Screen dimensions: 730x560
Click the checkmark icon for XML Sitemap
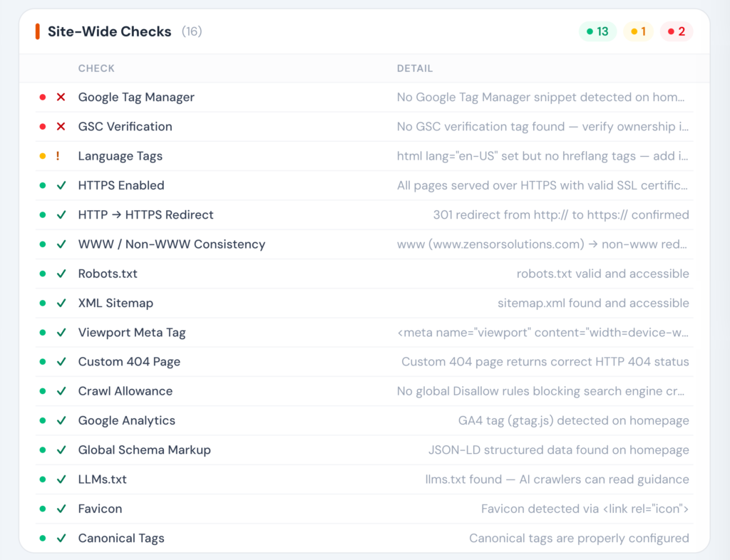pyautogui.click(x=60, y=303)
